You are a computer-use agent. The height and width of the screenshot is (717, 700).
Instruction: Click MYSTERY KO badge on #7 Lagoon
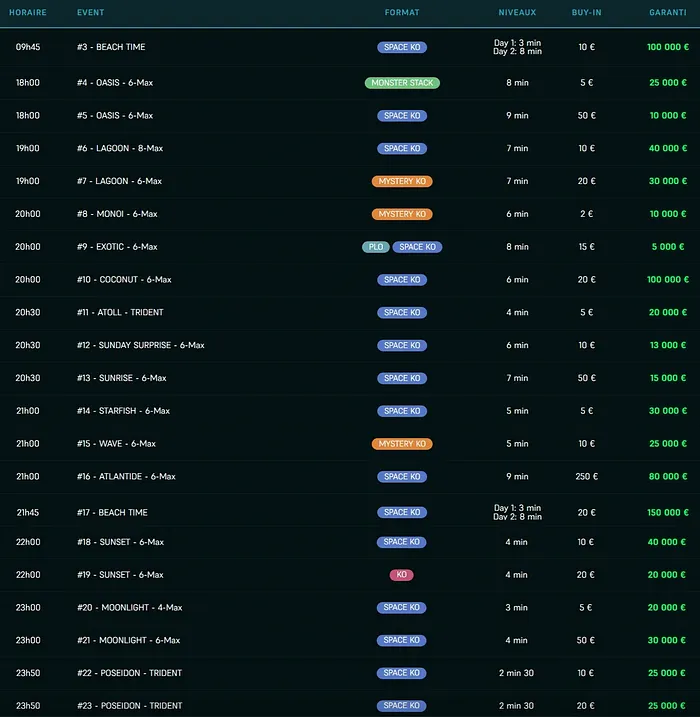click(402, 181)
